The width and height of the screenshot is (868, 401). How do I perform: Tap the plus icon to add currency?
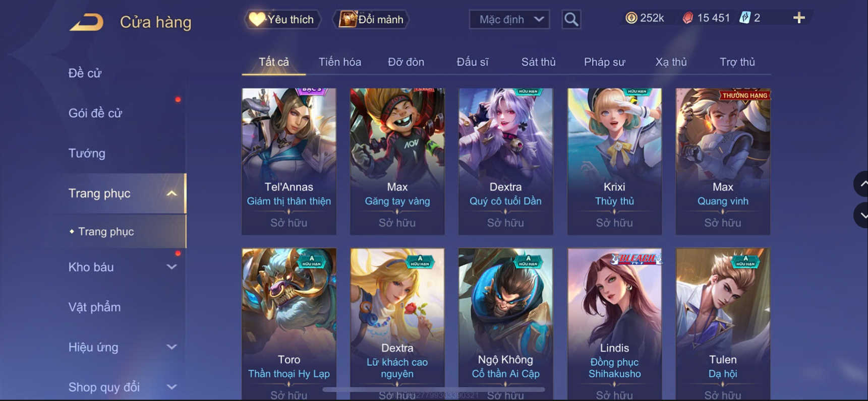click(x=799, y=18)
